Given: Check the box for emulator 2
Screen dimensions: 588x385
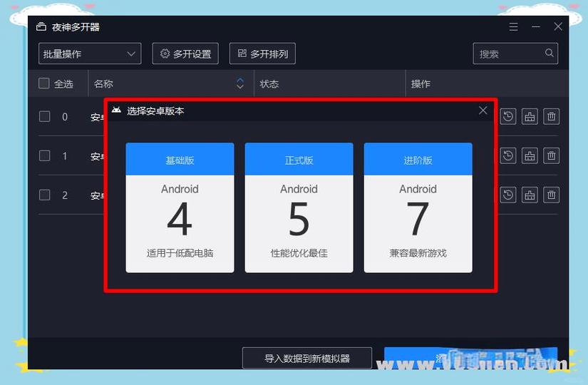Looking at the screenshot, I should click(45, 195).
